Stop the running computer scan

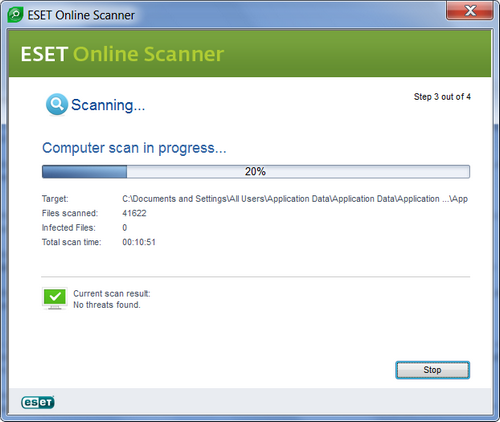pos(432,370)
